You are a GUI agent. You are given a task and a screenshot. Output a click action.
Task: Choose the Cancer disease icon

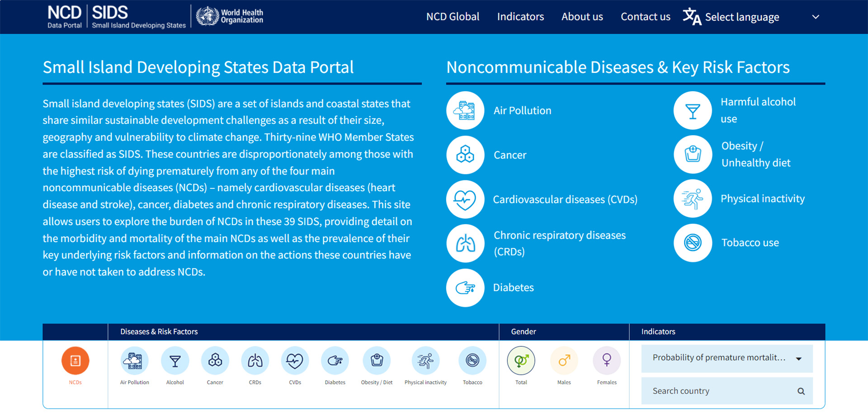[215, 361]
